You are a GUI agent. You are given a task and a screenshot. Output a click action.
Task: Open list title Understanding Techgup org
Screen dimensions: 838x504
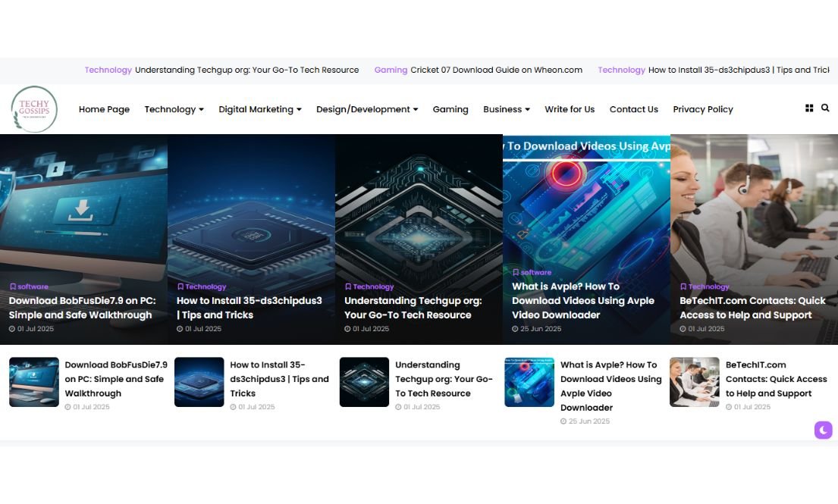click(444, 379)
